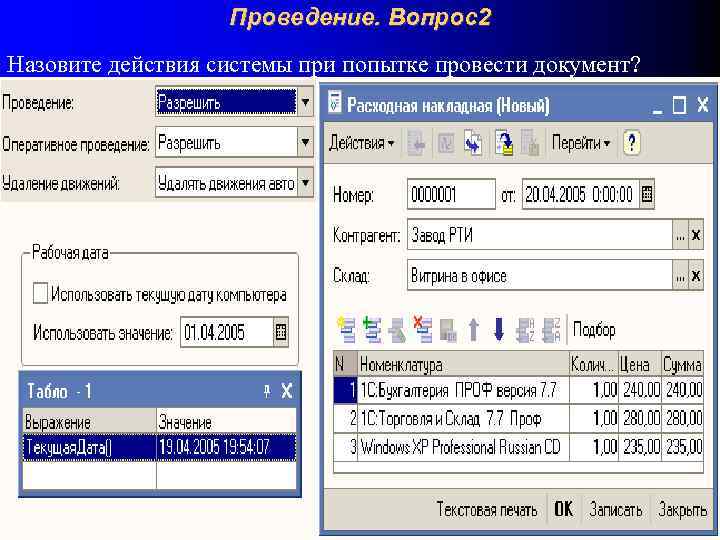Close the Табло panel
The height and width of the screenshot is (540, 720).
pos(287,391)
